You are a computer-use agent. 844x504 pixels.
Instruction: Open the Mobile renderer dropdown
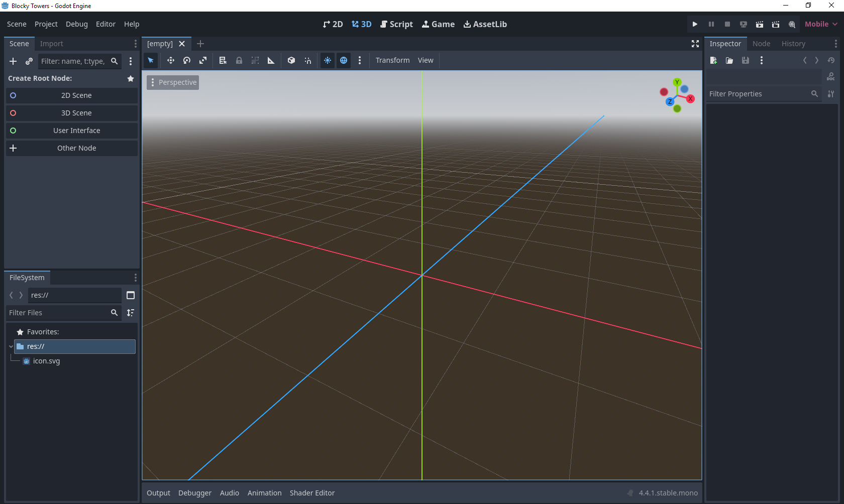point(821,24)
